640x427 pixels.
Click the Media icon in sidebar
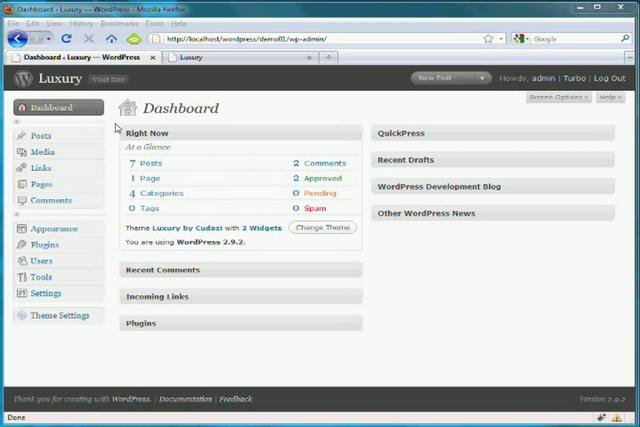tap(21, 152)
